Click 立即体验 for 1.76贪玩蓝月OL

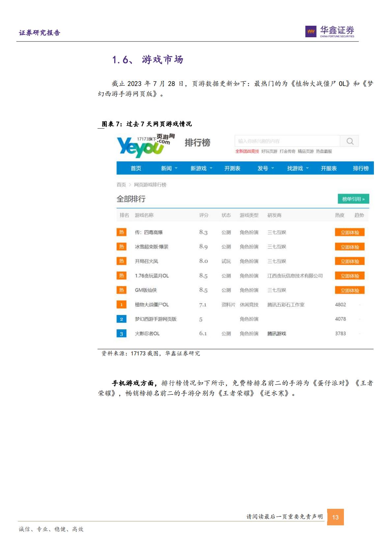tap(350, 276)
